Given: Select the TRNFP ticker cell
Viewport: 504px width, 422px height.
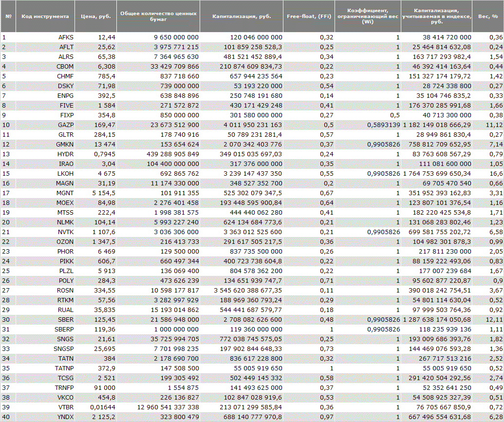Looking at the screenshot, I should pos(45,387).
